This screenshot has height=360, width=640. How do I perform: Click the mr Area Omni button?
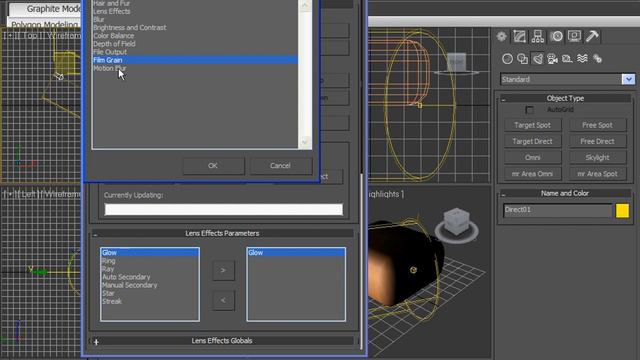point(532,174)
